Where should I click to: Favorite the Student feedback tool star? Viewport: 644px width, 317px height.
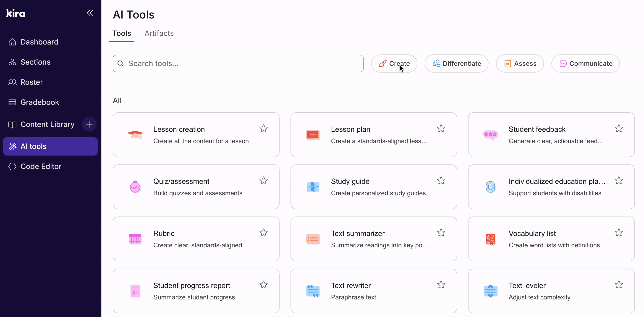[619, 128]
